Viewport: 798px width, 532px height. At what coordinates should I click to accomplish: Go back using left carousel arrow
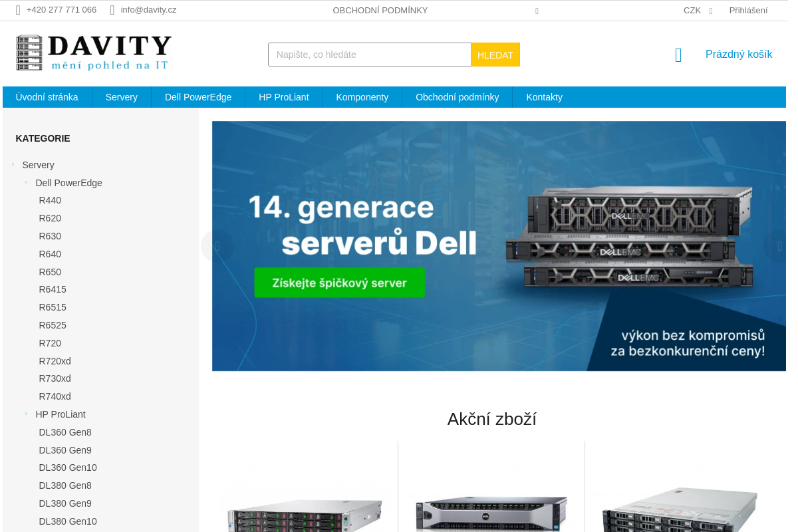point(218,246)
